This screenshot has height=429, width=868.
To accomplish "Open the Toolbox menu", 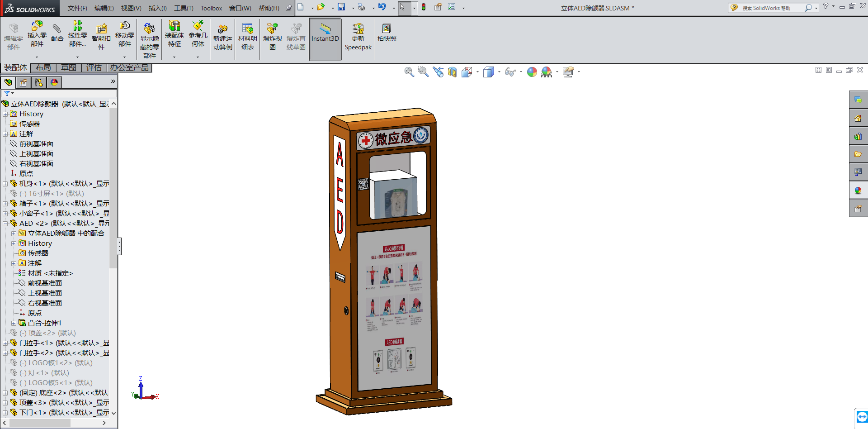I will tap(211, 8).
